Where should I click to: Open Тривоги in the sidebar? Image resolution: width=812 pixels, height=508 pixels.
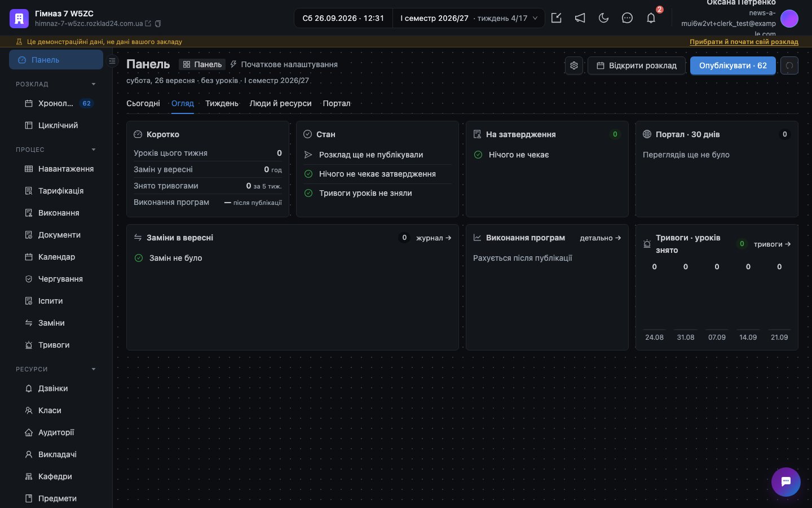[x=56, y=345]
